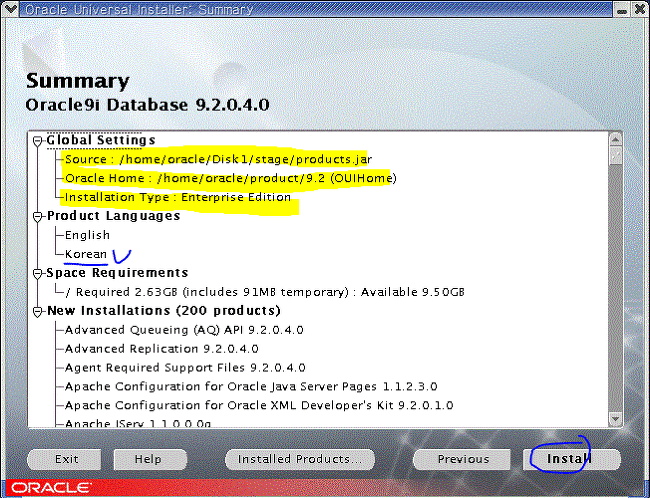Collapse the Global Settings node
This screenshot has height=498, width=650.
pyautogui.click(x=38, y=141)
